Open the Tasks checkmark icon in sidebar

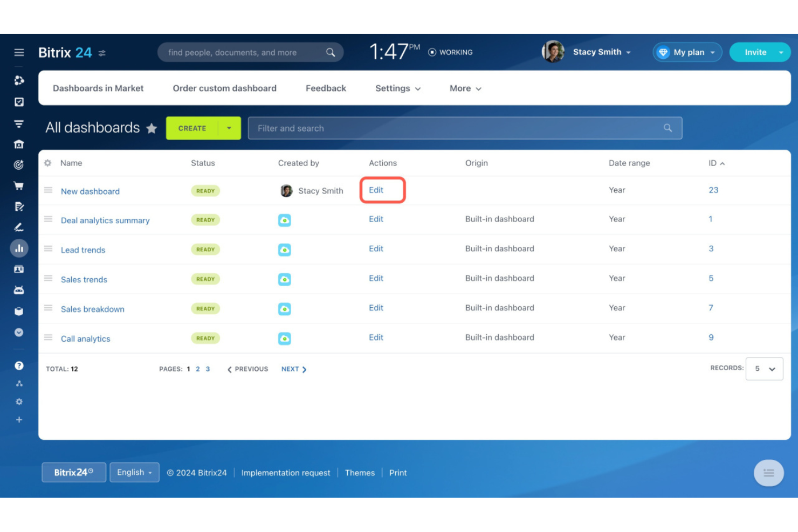click(19, 102)
